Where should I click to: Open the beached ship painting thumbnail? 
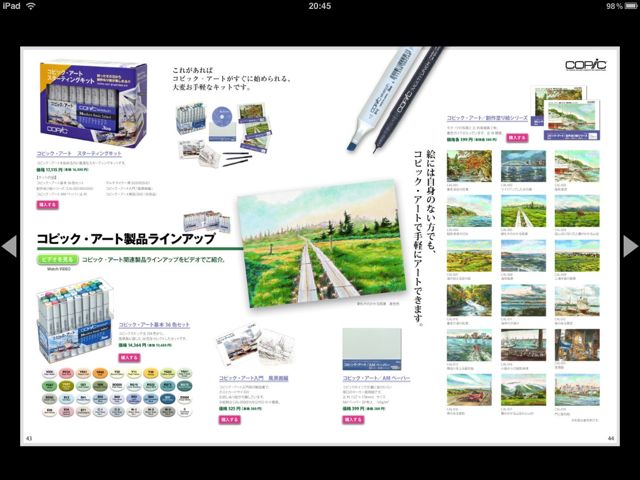pos(577,300)
